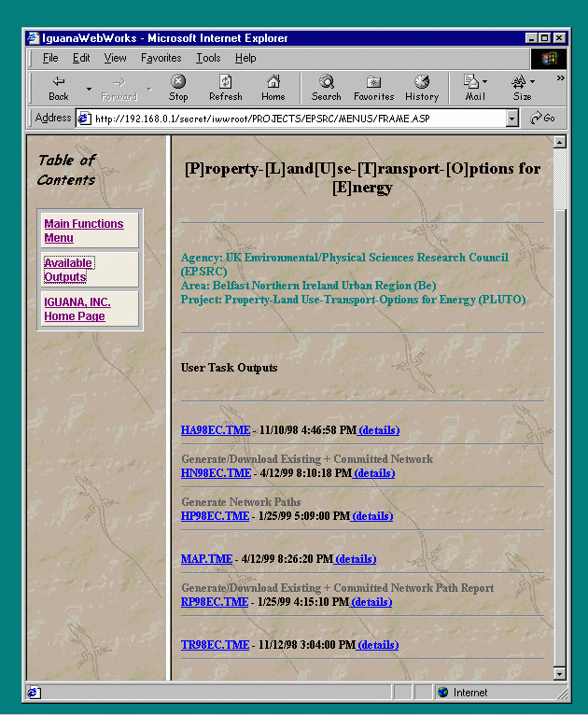Click the Go button
Image resolution: width=588 pixels, height=715 pixels.
(x=542, y=119)
